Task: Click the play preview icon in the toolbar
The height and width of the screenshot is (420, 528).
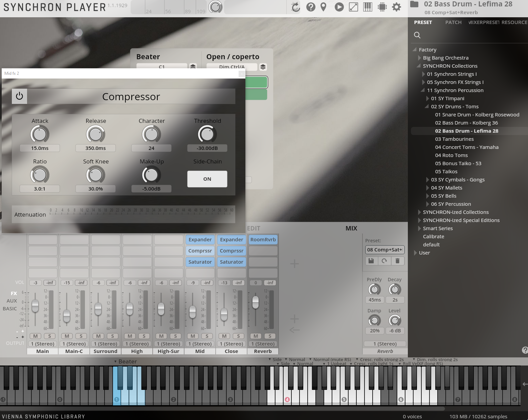Action: 339,7
